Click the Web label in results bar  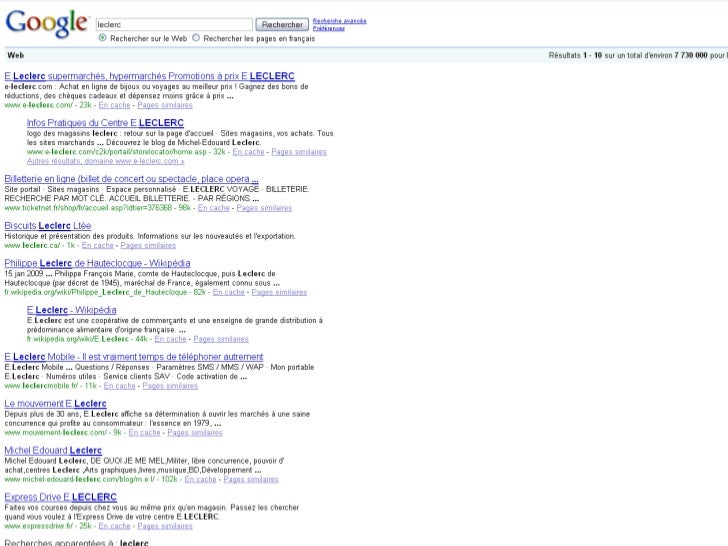pyautogui.click(x=16, y=55)
